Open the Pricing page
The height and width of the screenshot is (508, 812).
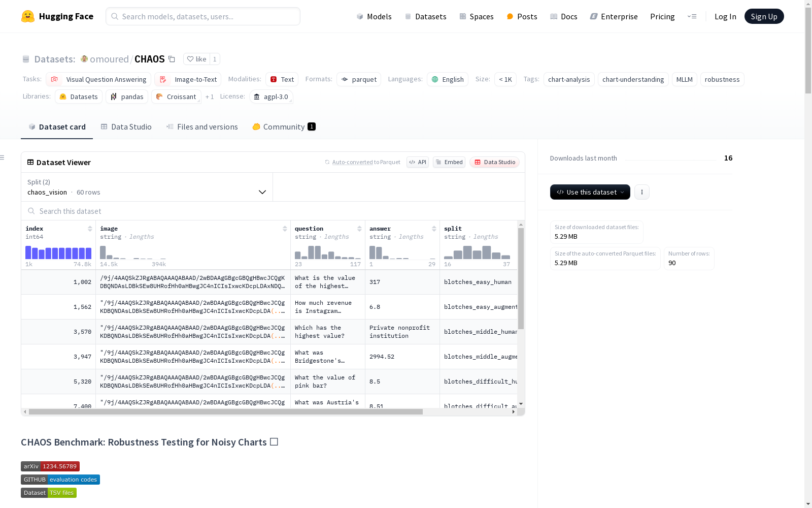(x=662, y=16)
